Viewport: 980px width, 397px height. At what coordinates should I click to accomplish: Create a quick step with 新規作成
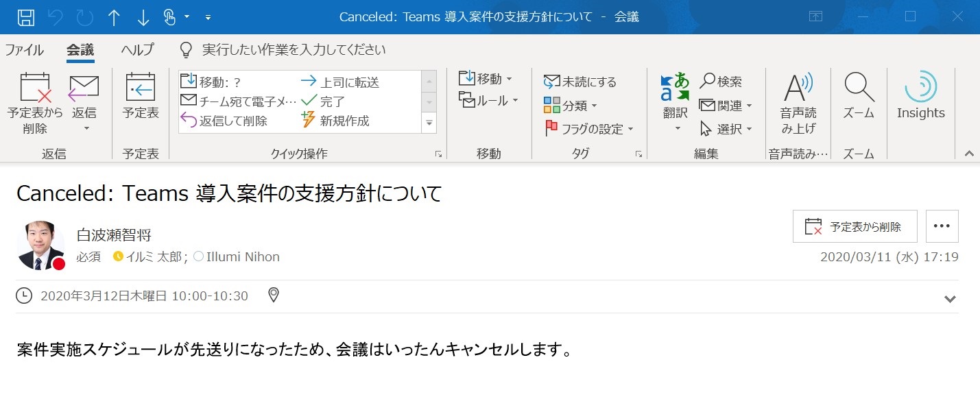tap(335, 121)
